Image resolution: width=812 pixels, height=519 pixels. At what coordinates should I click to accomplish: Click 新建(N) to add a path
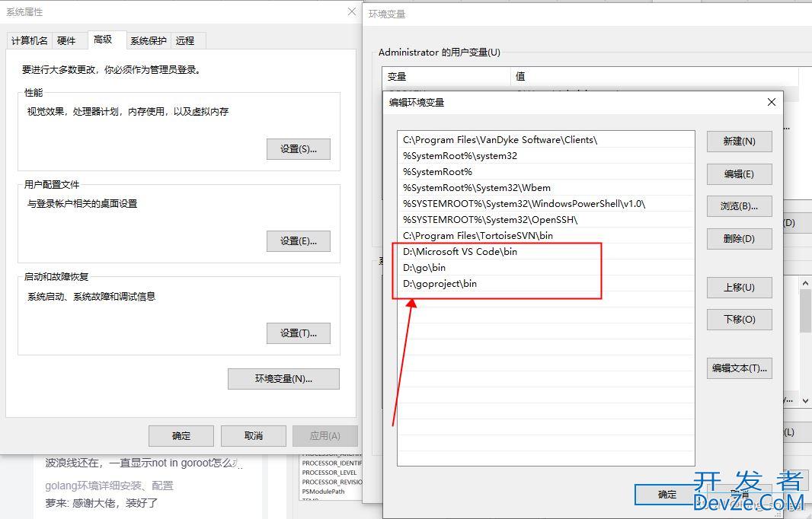739,142
